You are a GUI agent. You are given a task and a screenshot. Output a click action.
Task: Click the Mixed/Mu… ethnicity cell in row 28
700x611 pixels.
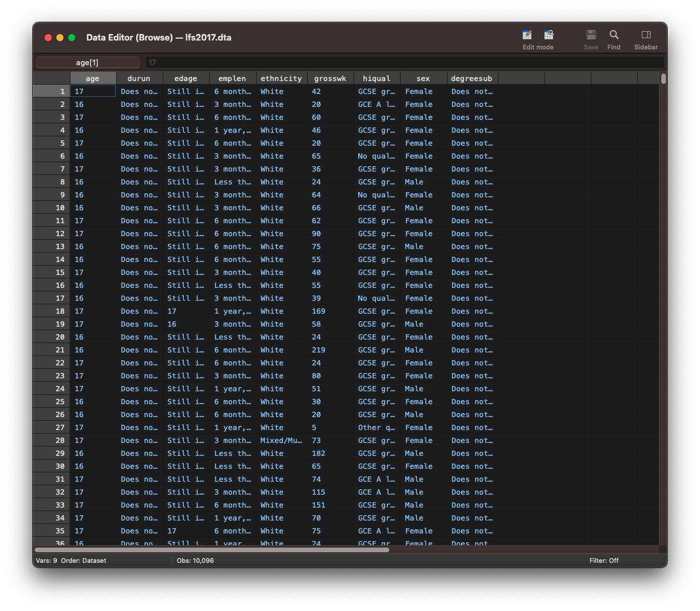tap(281, 441)
